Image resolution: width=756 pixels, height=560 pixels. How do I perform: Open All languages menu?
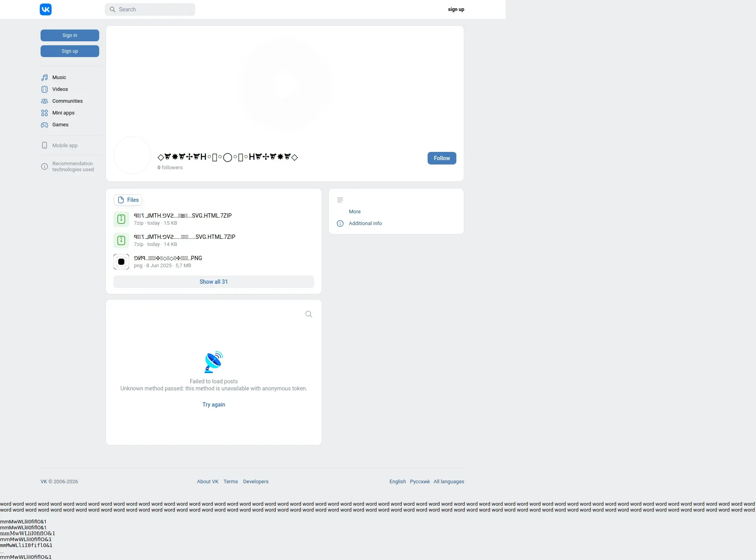[448, 482]
